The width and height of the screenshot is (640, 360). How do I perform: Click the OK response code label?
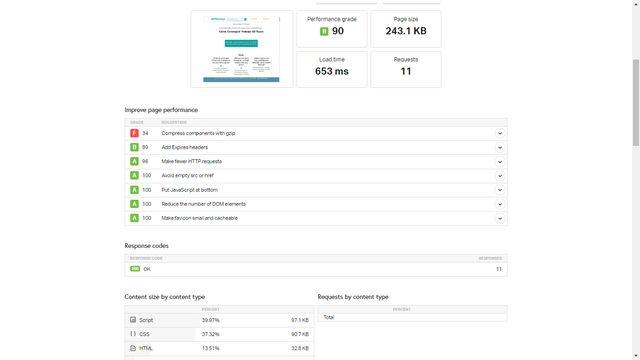click(147, 269)
